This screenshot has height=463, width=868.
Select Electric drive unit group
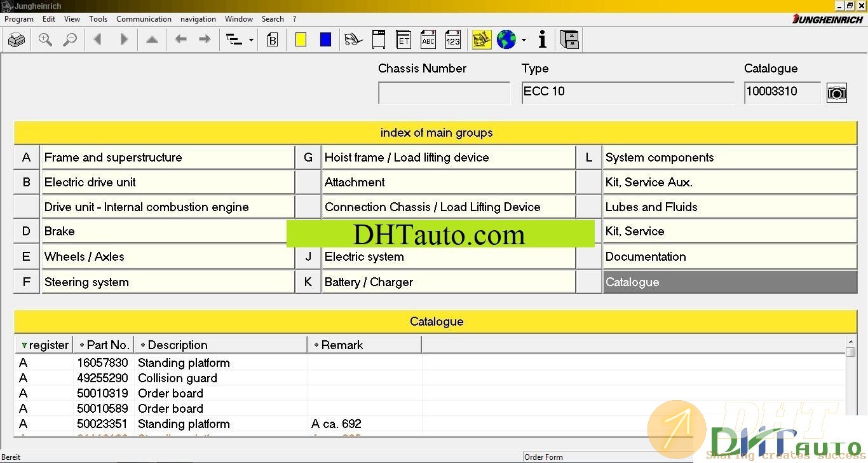[x=168, y=183]
